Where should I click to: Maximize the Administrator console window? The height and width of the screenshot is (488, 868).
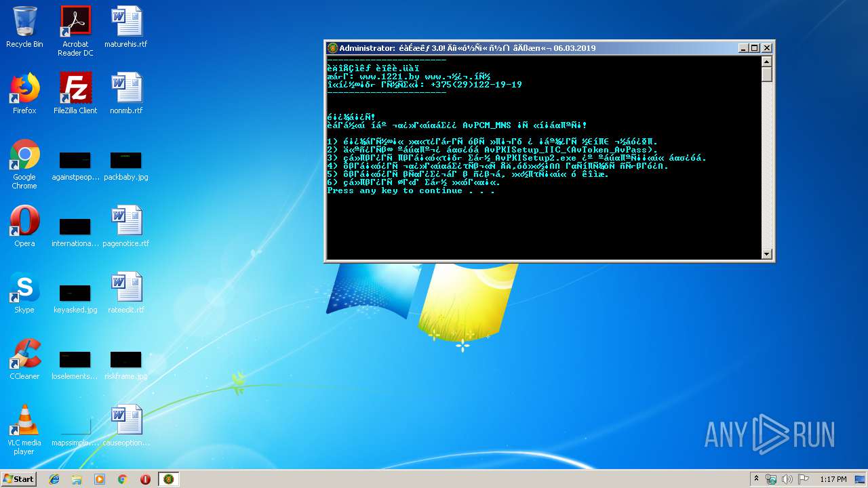coord(754,48)
